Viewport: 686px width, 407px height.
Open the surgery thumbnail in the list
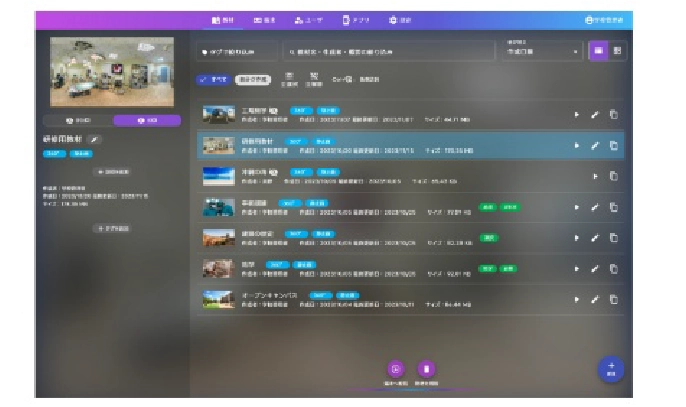(x=219, y=207)
